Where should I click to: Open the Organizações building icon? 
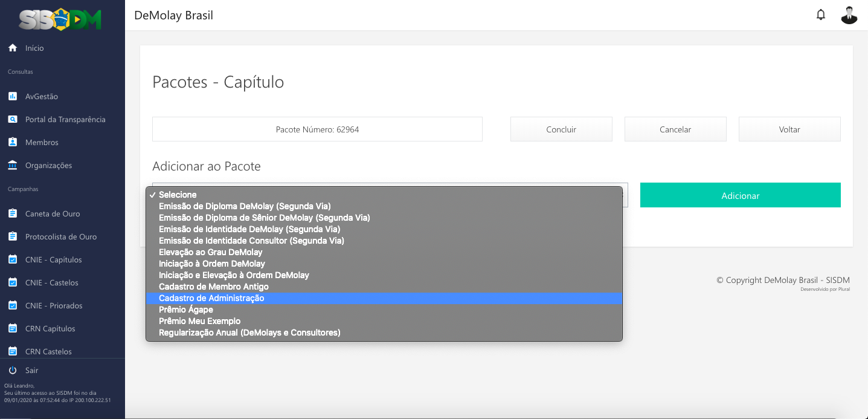tap(13, 165)
